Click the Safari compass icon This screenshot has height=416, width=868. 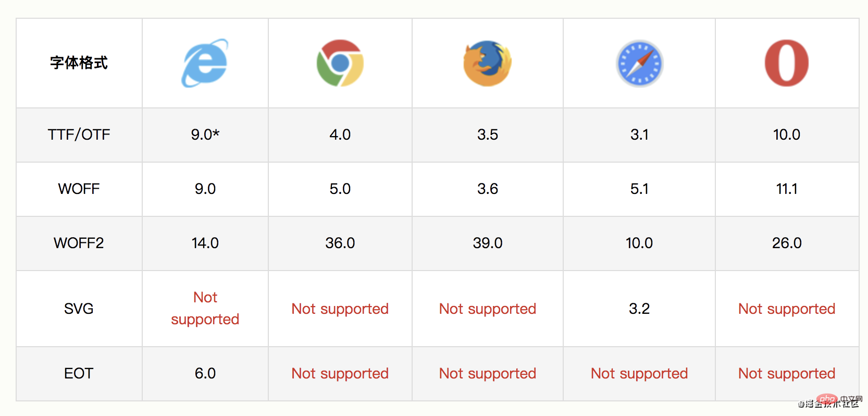(x=639, y=64)
